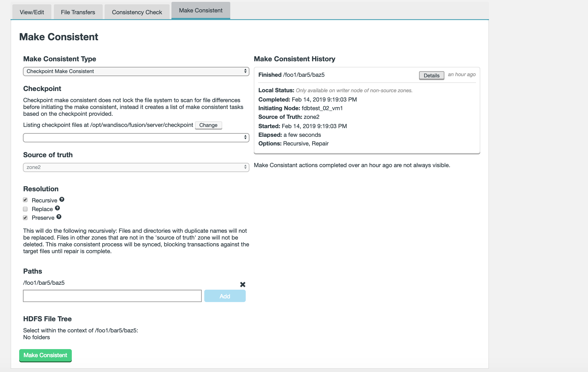
Task: Switch to the View/Edit tab
Action: pyautogui.click(x=32, y=12)
